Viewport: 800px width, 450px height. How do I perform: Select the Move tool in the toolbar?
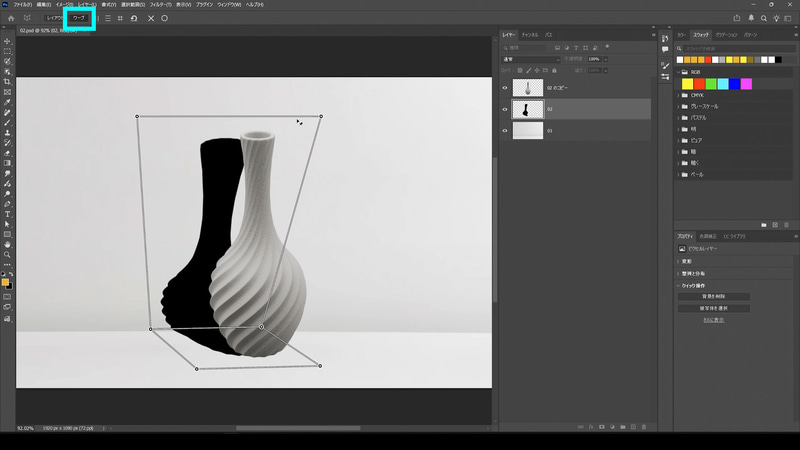click(7, 41)
